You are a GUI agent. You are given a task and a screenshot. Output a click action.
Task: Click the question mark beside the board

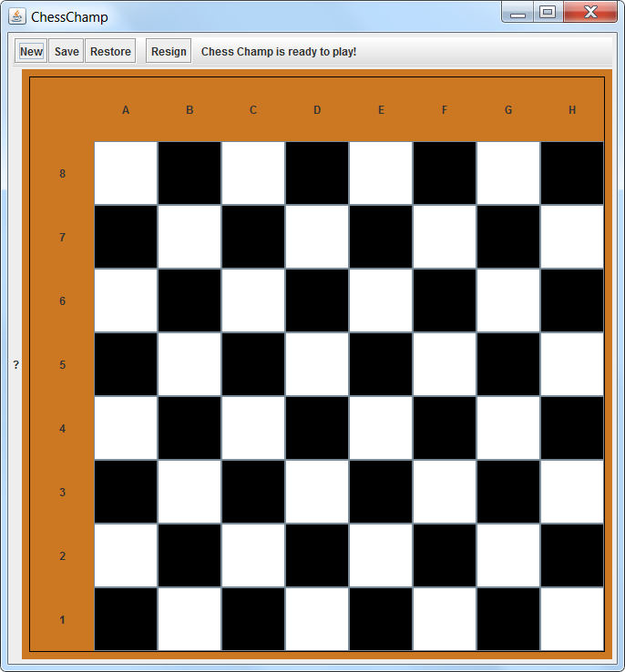15,365
